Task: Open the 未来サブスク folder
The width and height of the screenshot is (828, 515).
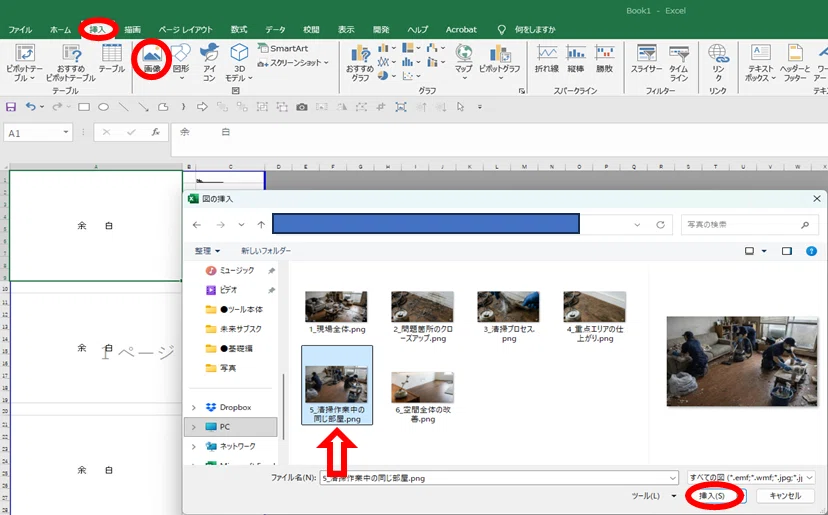Action: tap(240, 329)
